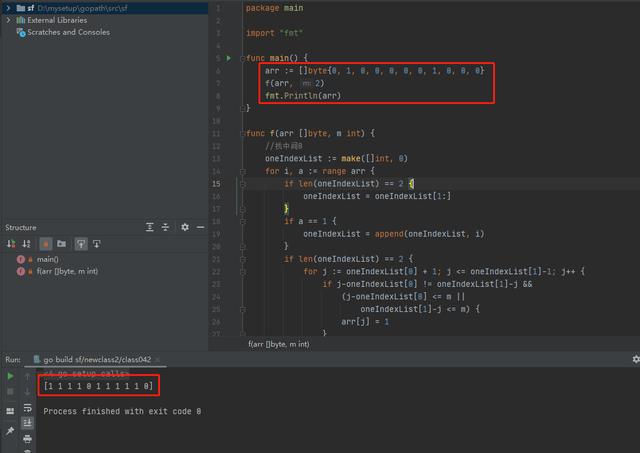Image resolution: width=640 pixels, height=453 pixels.
Task: Toggle the private members filter in Structure
Action: coord(45,244)
